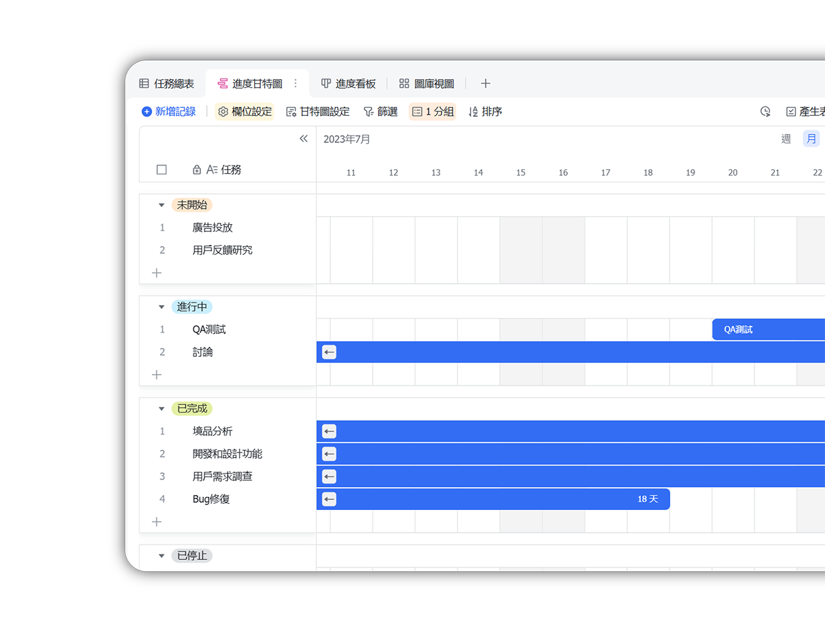Click the 產生表 button
This screenshot has height=644, width=825.
point(805,112)
